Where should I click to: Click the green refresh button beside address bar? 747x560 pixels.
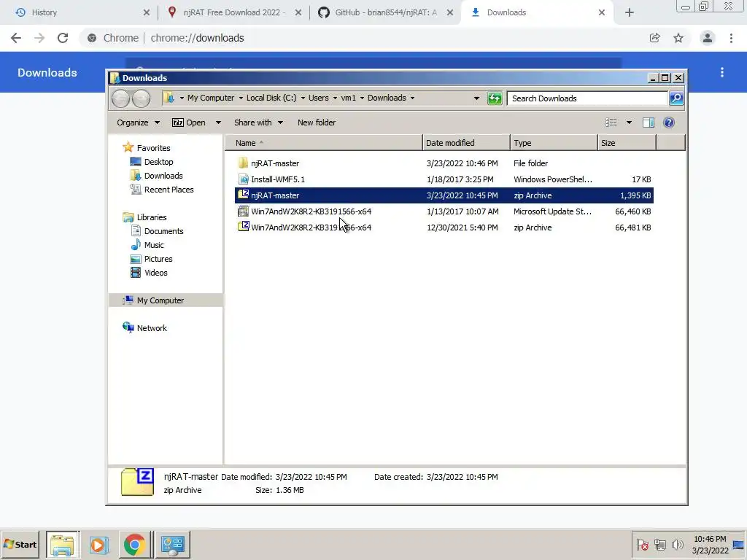(x=495, y=98)
